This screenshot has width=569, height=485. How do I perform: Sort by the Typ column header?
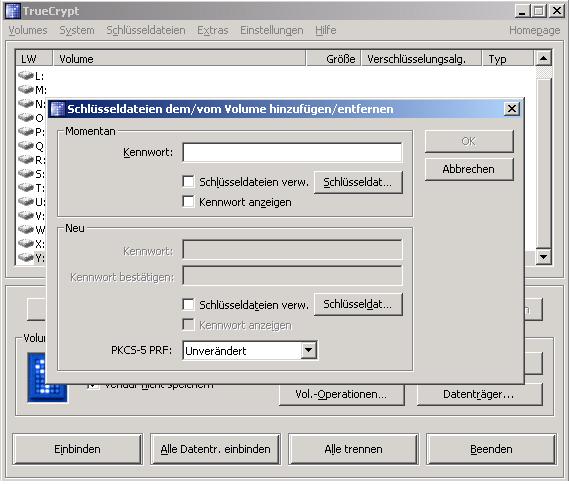pyautogui.click(x=508, y=58)
